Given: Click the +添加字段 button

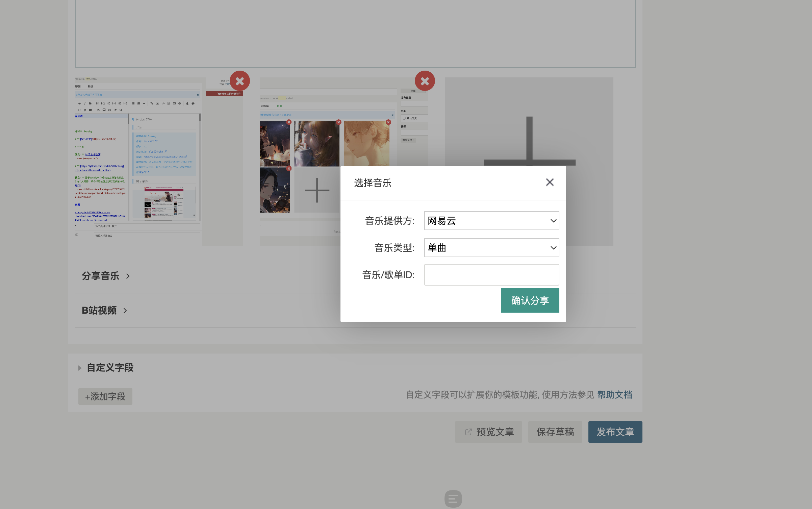Looking at the screenshot, I should point(105,396).
